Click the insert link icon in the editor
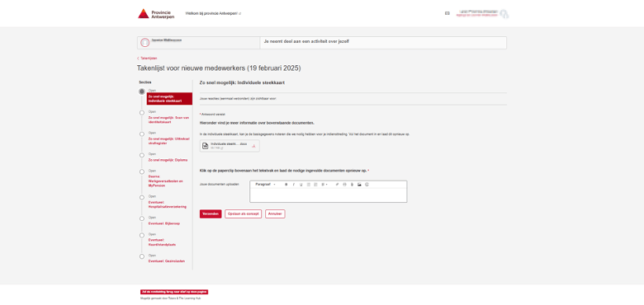Viewport: 644px width, 305px height. (337, 185)
